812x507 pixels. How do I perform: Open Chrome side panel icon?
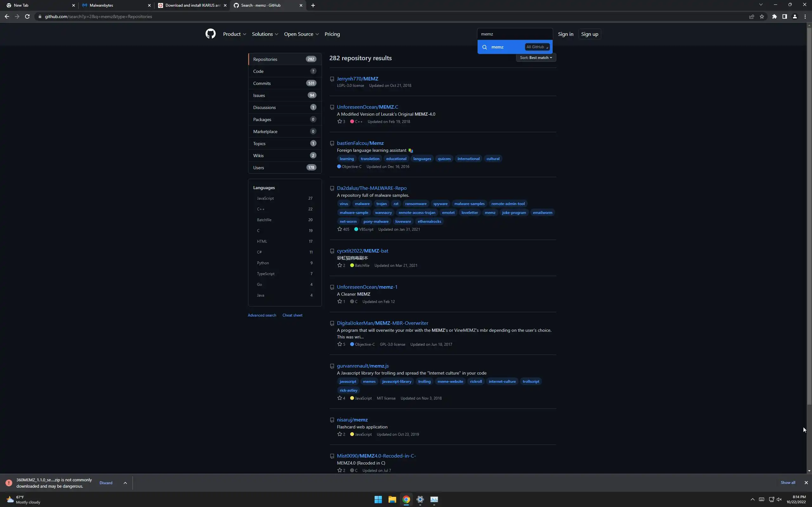coord(784,16)
